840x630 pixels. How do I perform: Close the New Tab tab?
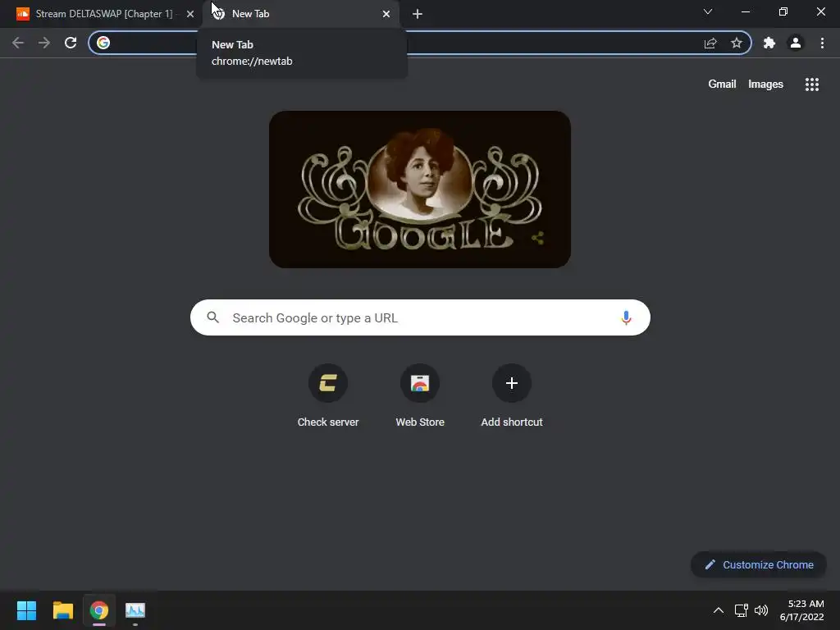386,14
